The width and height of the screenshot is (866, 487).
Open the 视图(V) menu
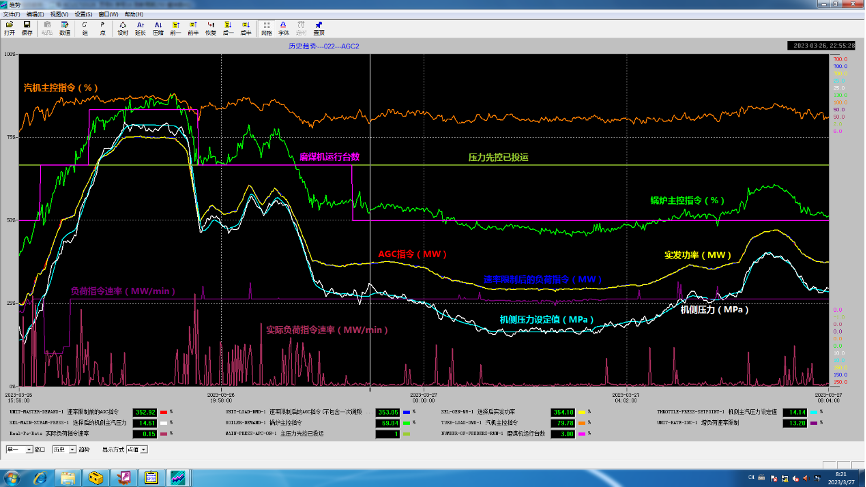tap(58, 15)
